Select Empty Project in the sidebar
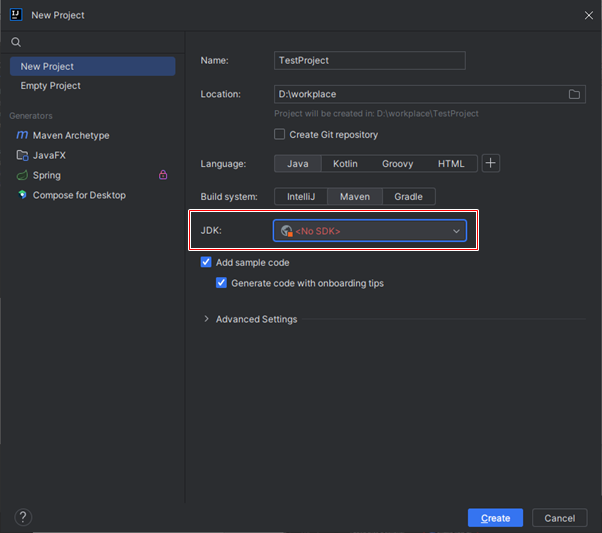Viewport: 602px width, 533px height. (93, 86)
